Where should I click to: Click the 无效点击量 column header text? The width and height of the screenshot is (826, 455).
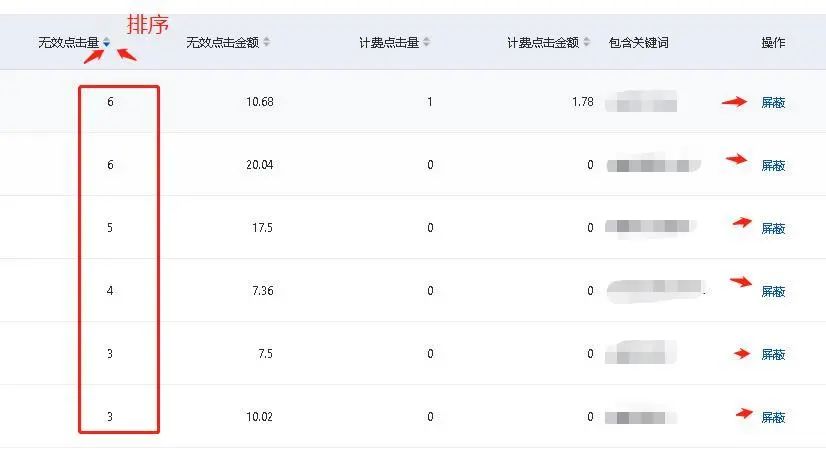click(68, 42)
